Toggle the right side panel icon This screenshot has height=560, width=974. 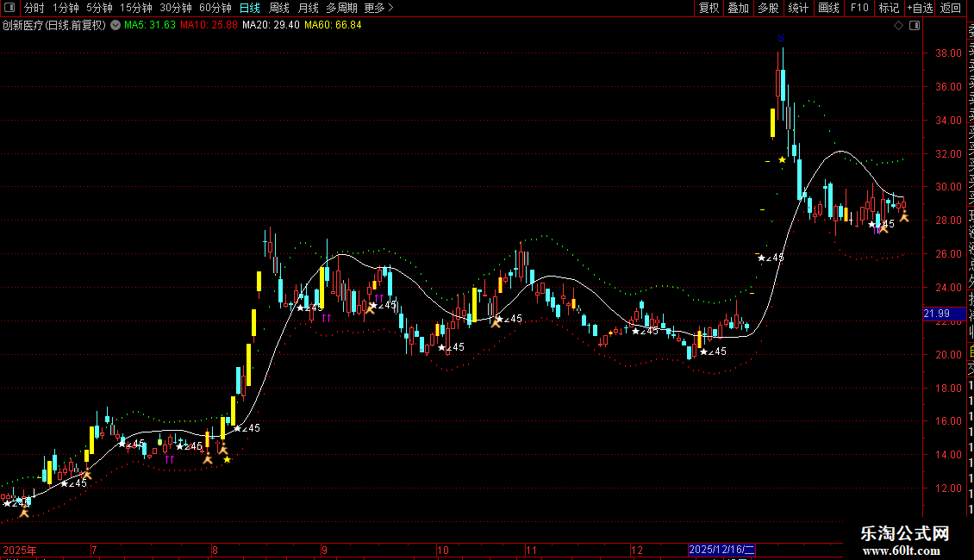[x=915, y=26]
